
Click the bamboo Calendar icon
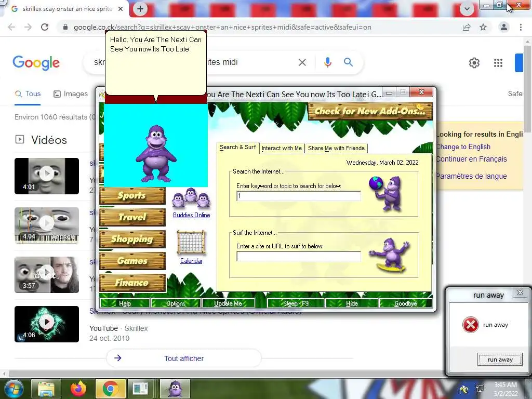click(191, 242)
